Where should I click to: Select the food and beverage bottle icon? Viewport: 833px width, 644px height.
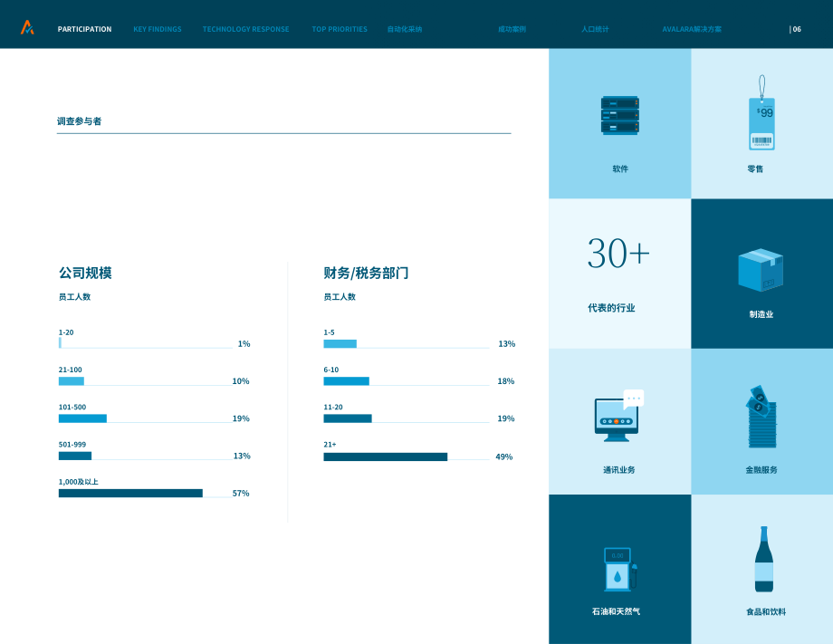click(764, 559)
